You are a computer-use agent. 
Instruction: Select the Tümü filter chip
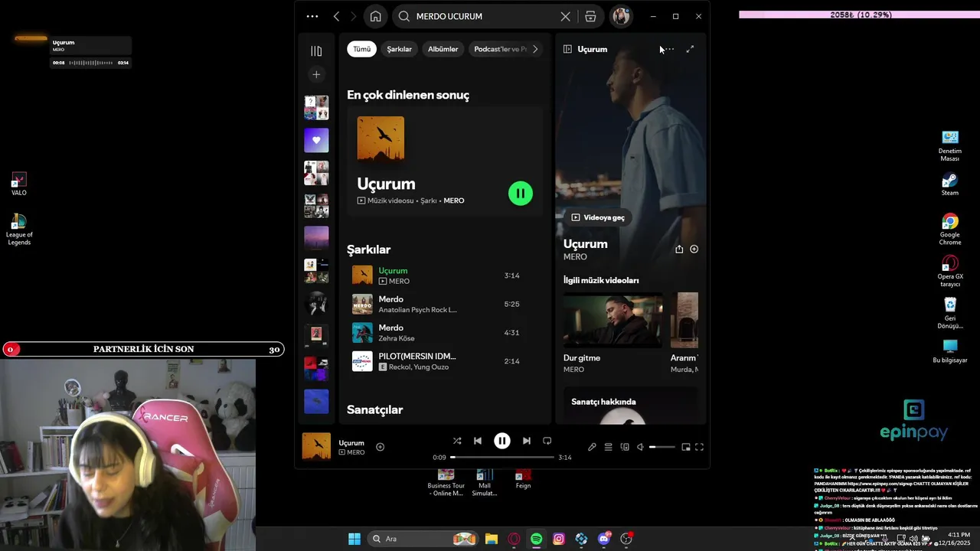pos(361,49)
